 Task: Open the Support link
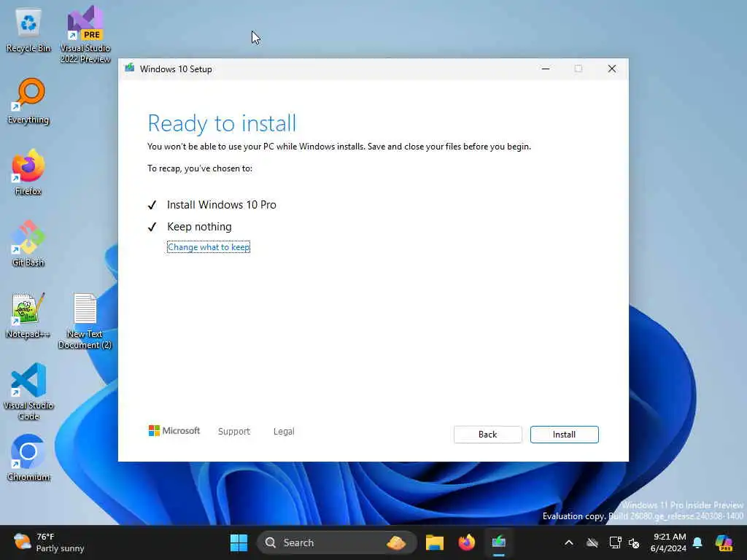click(234, 432)
